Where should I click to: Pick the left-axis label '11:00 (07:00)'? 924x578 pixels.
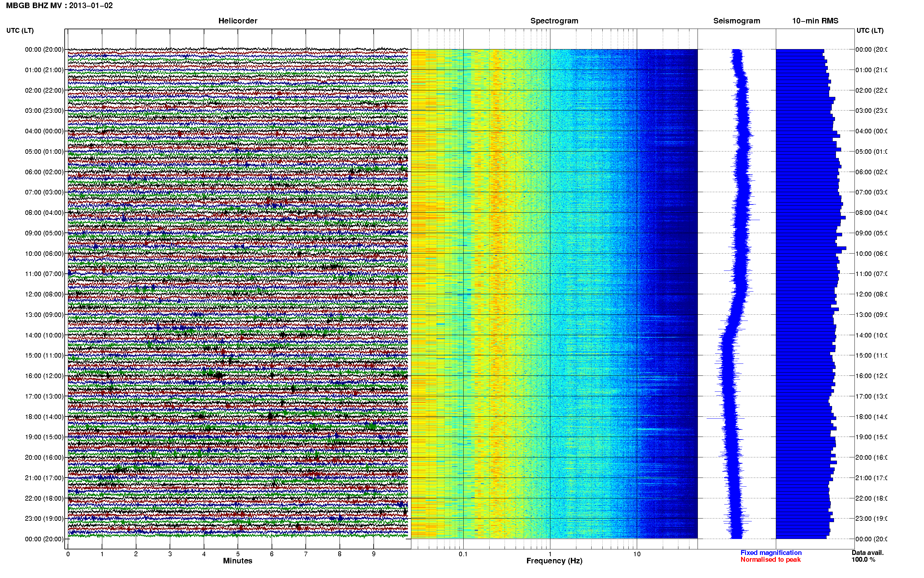pos(44,274)
